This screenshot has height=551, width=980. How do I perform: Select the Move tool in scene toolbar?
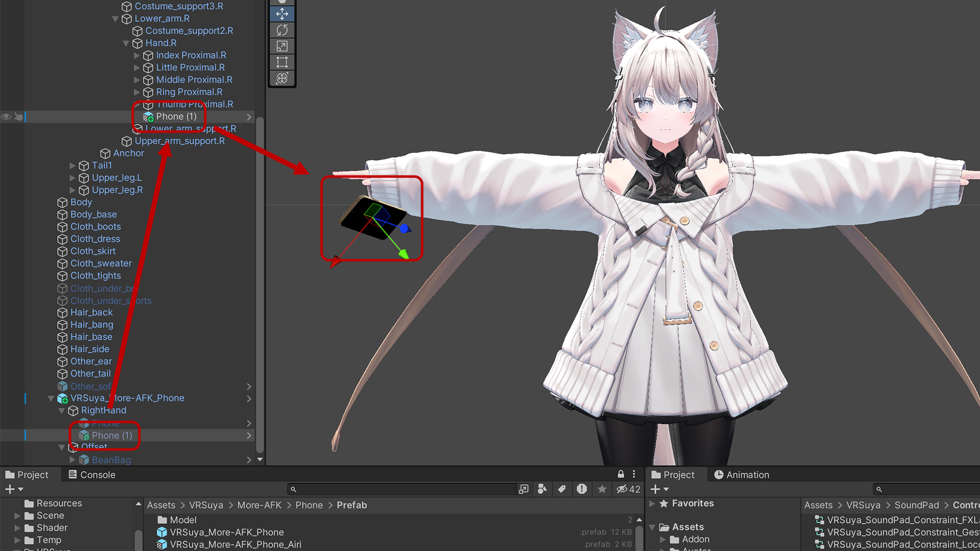[282, 14]
